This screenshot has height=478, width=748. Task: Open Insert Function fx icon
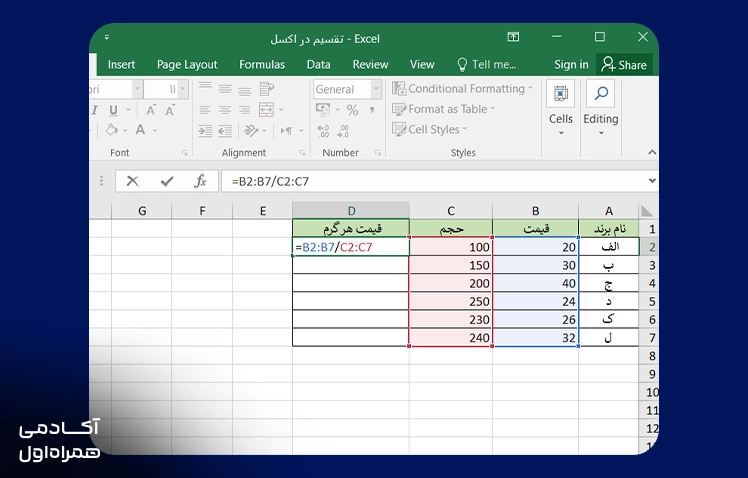pyautogui.click(x=200, y=181)
